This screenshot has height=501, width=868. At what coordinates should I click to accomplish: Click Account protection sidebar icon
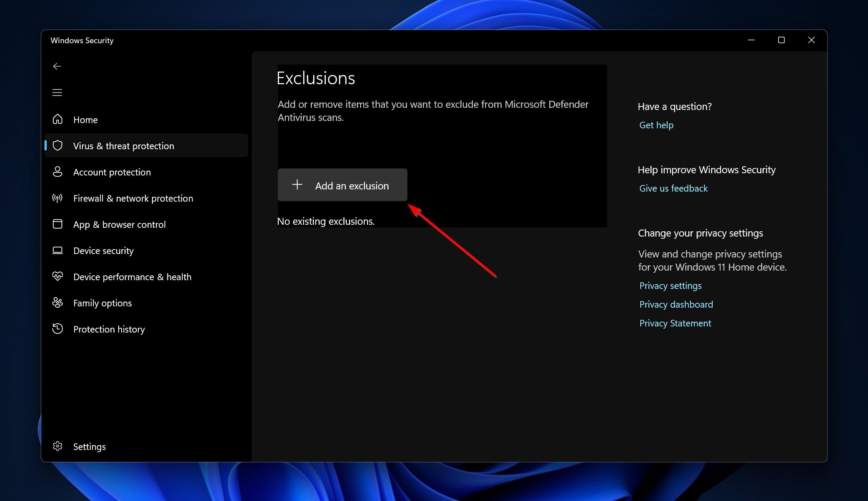tap(58, 172)
